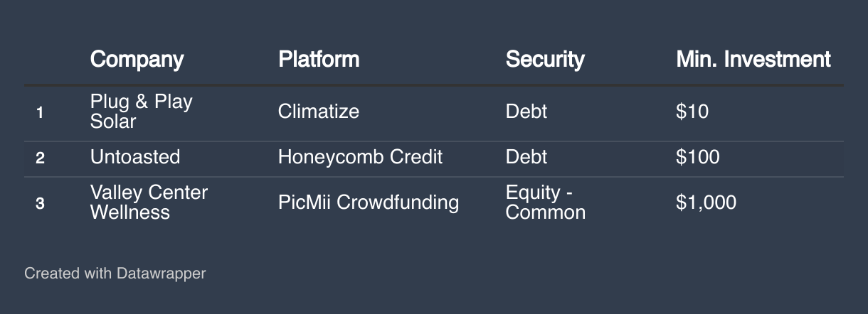Click the Climatize platform cell
The image size is (868, 314).
click(x=319, y=112)
